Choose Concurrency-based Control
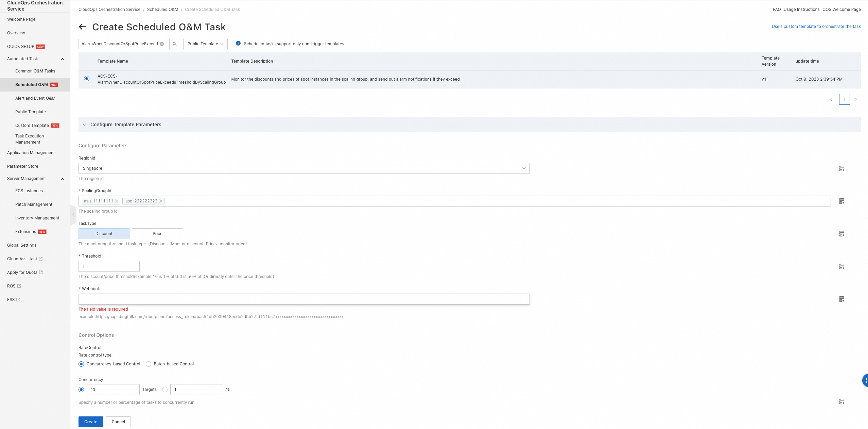The width and height of the screenshot is (868, 429). (x=81, y=364)
